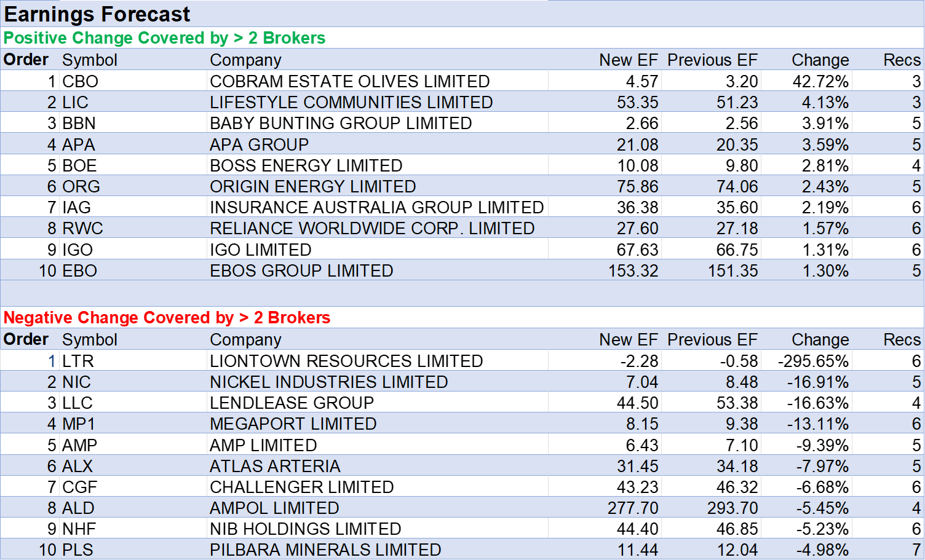Click the APA GROUP company cell

click(x=259, y=145)
